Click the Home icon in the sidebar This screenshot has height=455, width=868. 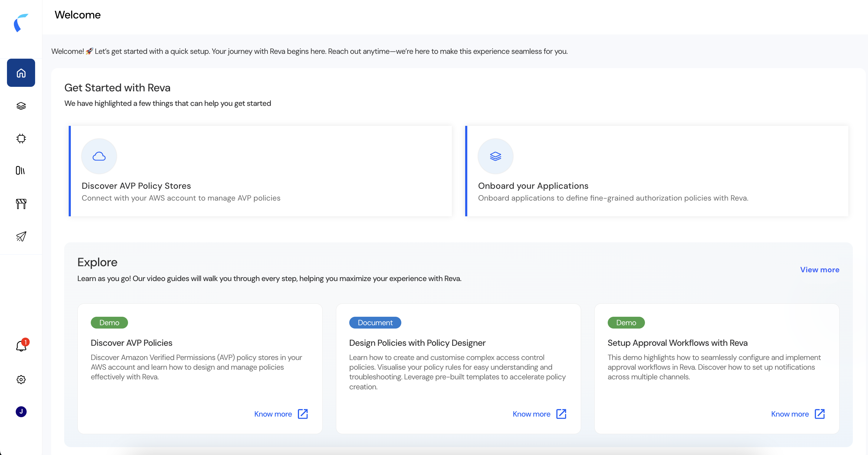[x=21, y=73]
